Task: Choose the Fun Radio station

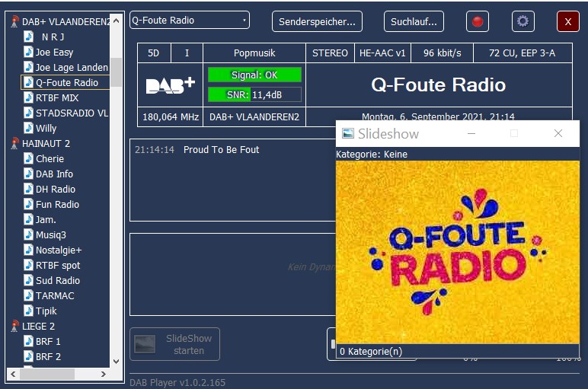Action: 57,204
